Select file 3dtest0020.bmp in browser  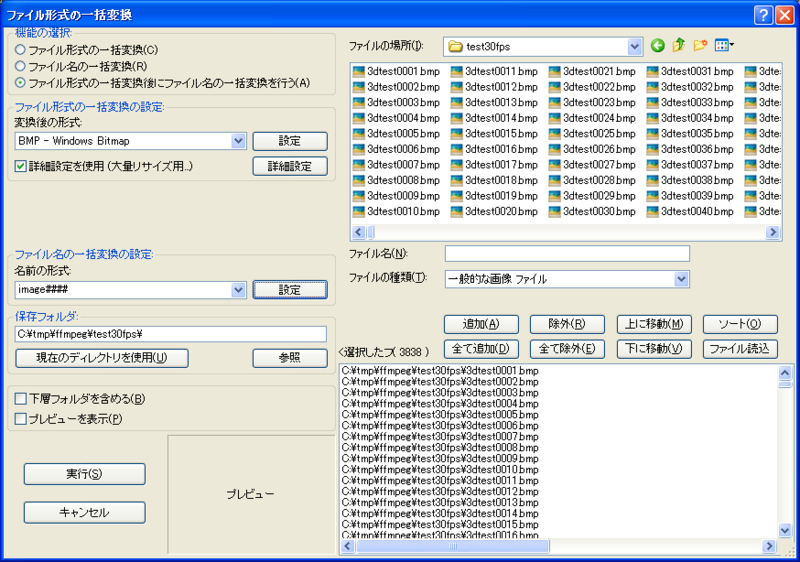pos(494,211)
